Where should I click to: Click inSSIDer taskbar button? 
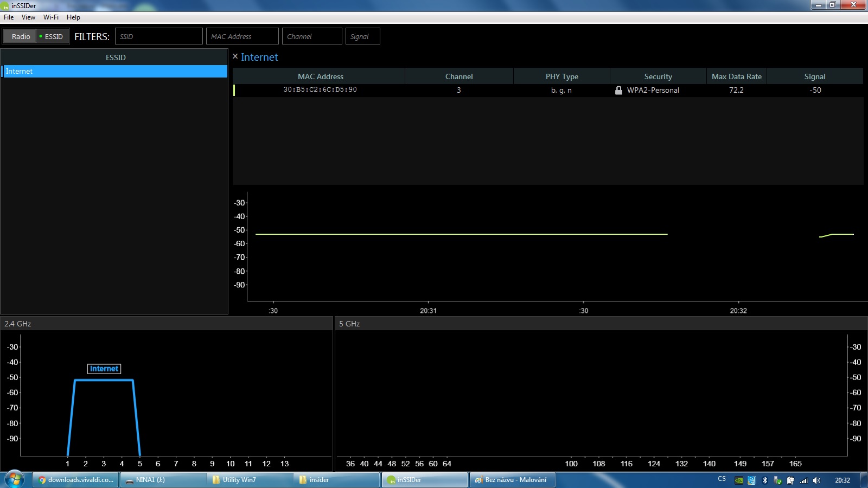pyautogui.click(x=425, y=480)
